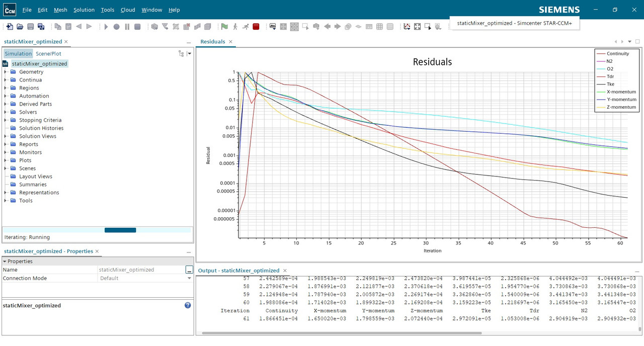The image size is (644, 346).
Task: Expand the Plots node
Action: point(6,160)
